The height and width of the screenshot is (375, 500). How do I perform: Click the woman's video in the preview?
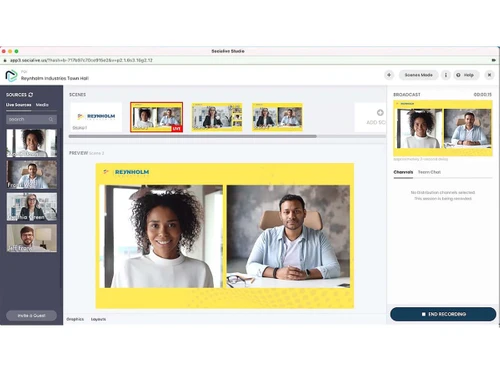(x=161, y=236)
